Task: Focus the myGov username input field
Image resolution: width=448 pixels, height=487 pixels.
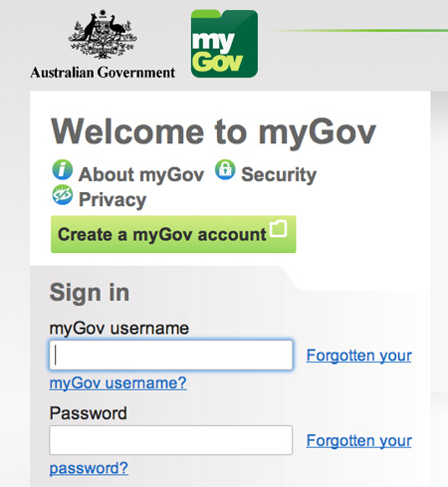Action: (x=171, y=355)
